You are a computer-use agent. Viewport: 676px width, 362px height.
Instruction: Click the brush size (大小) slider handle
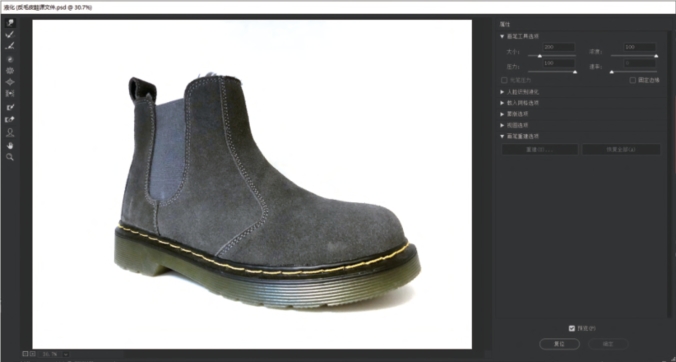[x=540, y=56]
